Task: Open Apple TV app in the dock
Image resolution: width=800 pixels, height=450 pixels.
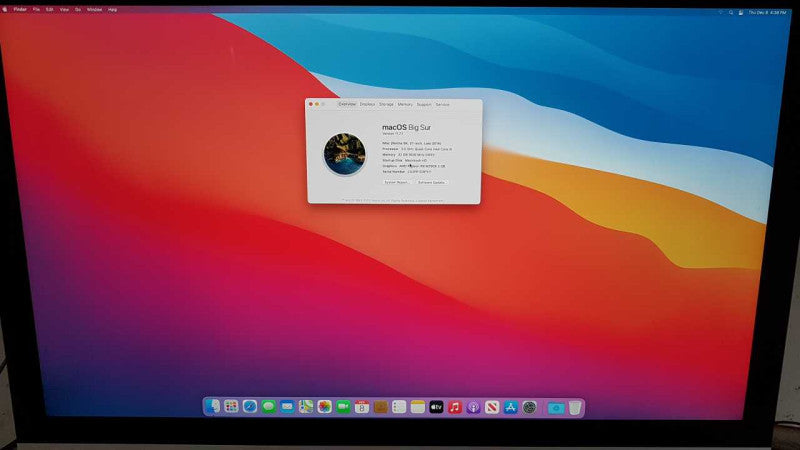Action: point(436,407)
